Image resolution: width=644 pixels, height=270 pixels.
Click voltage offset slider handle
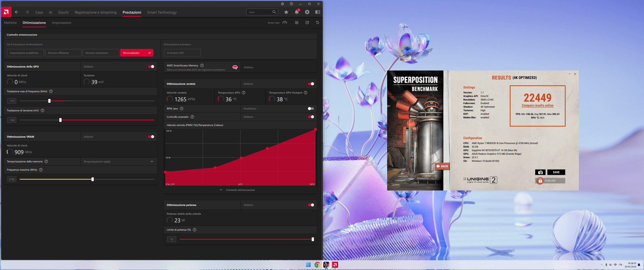(x=60, y=120)
